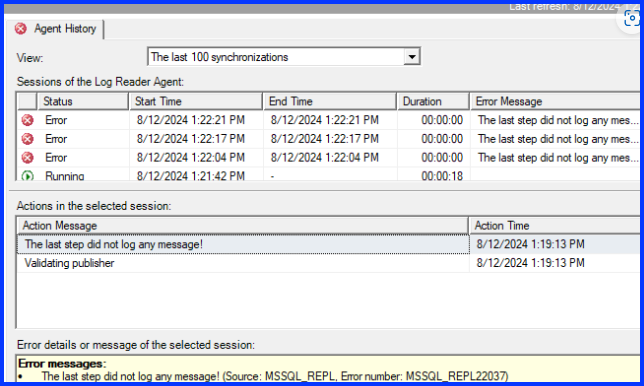Select 'The last 100 synchronizations' combo box
Screen dimensions: 644x386
284,57
